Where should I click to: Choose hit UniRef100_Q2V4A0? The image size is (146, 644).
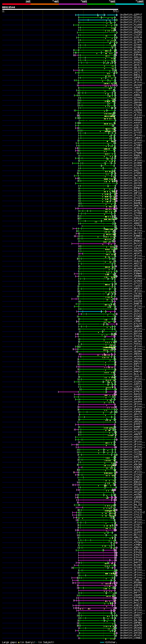pyautogui.click(x=131, y=45)
